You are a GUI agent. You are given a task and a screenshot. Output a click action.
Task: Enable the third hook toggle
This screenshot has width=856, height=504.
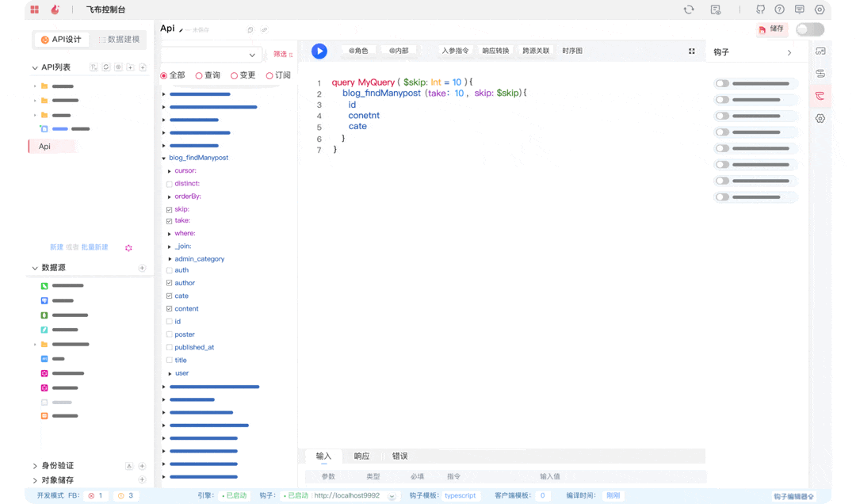722,116
